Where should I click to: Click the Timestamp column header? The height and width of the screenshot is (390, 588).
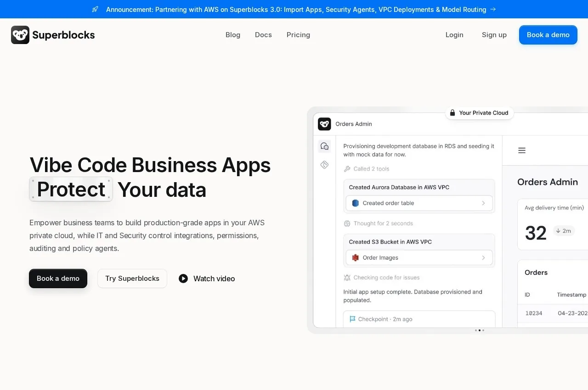tap(572, 295)
